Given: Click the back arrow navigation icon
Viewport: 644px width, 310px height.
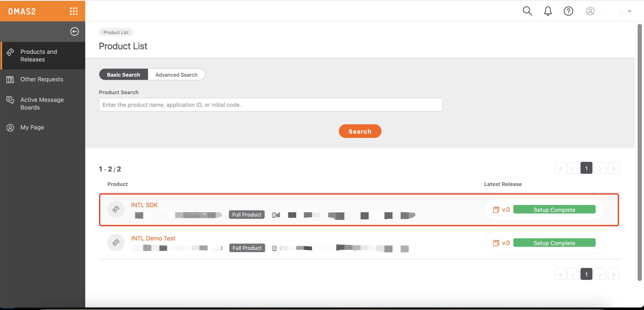Looking at the screenshot, I should pos(74,31).
